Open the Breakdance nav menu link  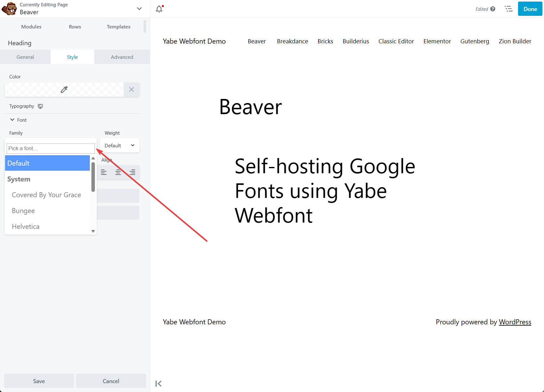pyautogui.click(x=293, y=41)
